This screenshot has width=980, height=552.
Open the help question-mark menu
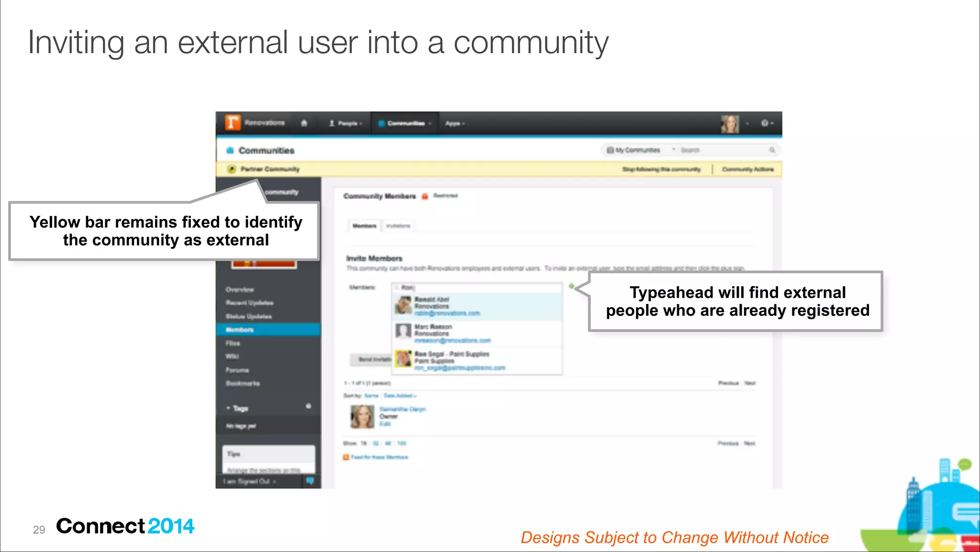point(767,123)
